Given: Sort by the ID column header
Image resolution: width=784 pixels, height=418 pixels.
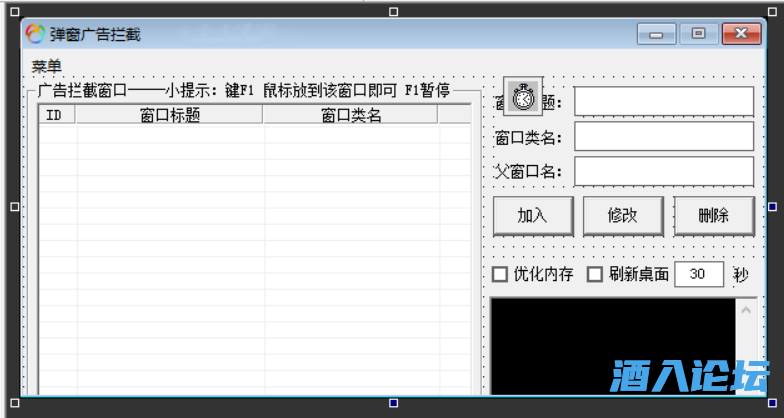Looking at the screenshot, I should pos(57,114).
